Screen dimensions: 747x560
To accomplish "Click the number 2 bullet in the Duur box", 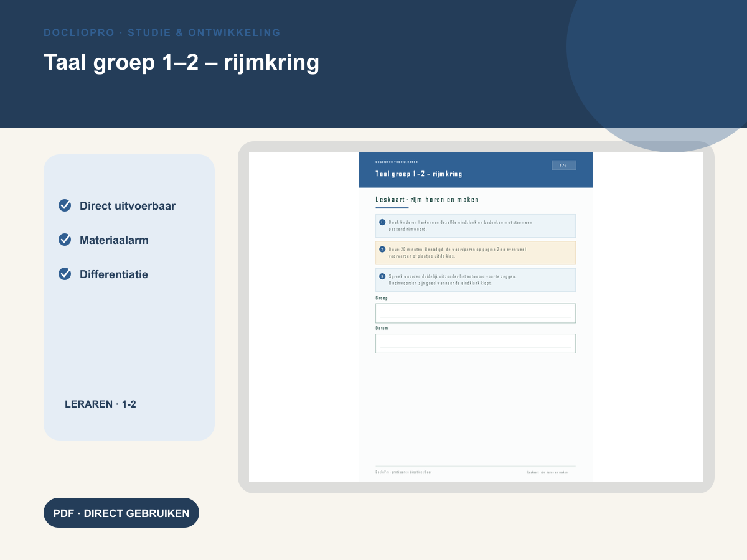I will click(382, 249).
